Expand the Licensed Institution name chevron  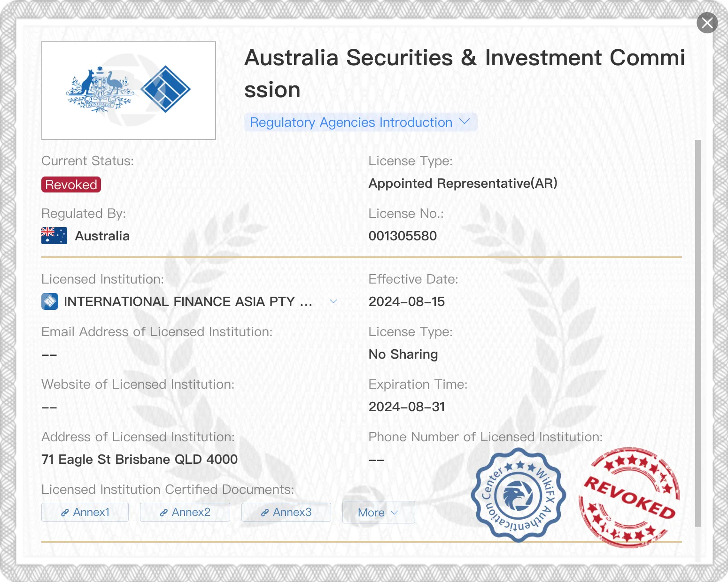(x=333, y=301)
